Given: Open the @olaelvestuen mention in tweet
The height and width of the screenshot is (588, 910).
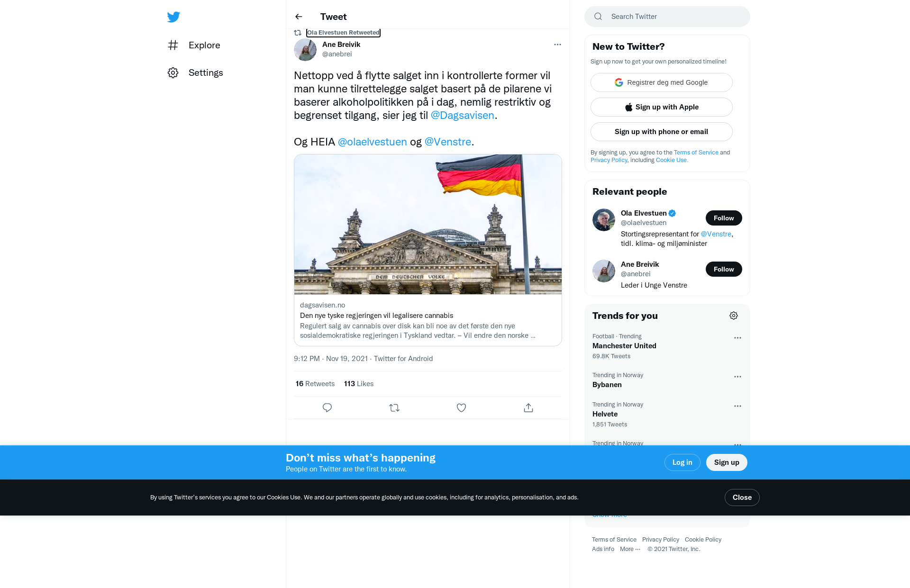Looking at the screenshot, I should (373, 142).
